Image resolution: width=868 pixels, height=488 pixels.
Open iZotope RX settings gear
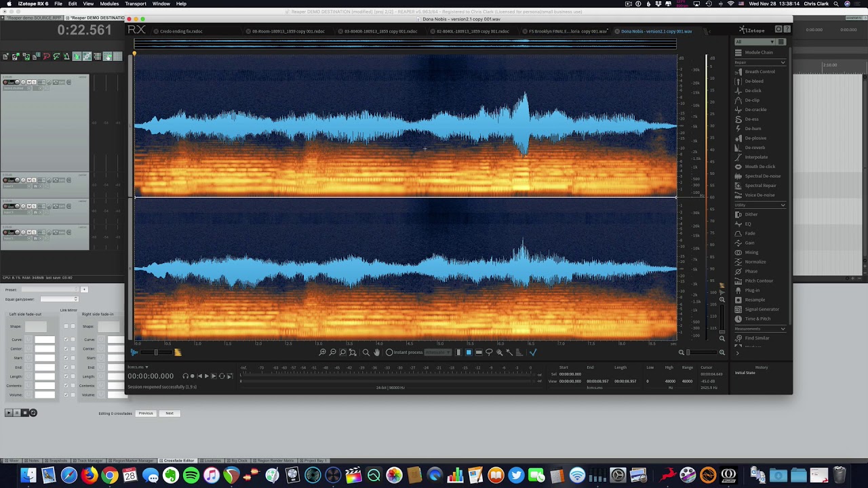click(x=778, y=29)
